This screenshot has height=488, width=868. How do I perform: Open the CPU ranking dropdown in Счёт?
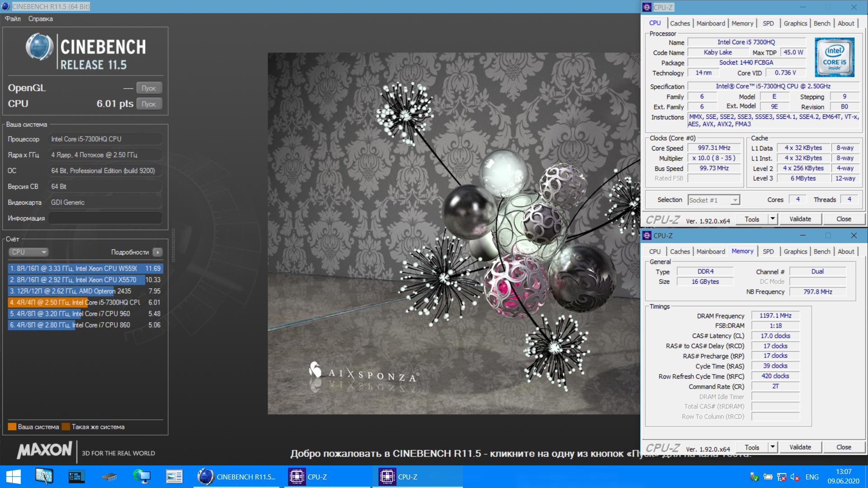[x=28, y=252]
